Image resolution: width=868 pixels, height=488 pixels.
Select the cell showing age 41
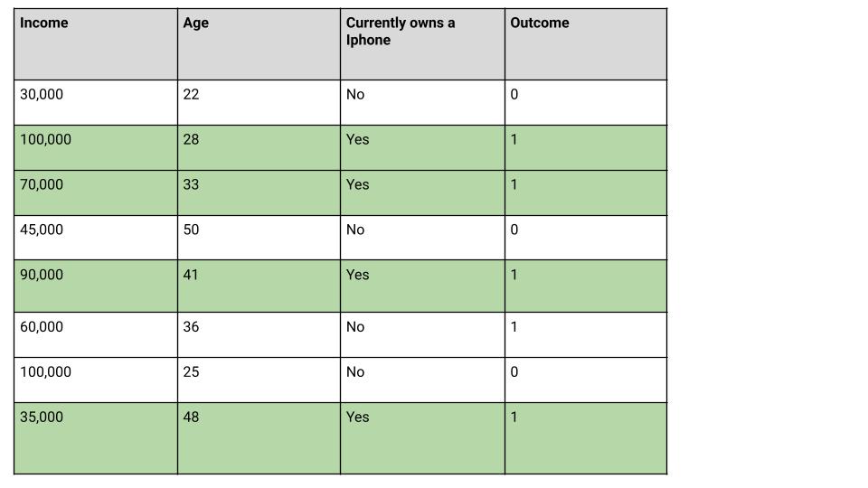[259, 286]
